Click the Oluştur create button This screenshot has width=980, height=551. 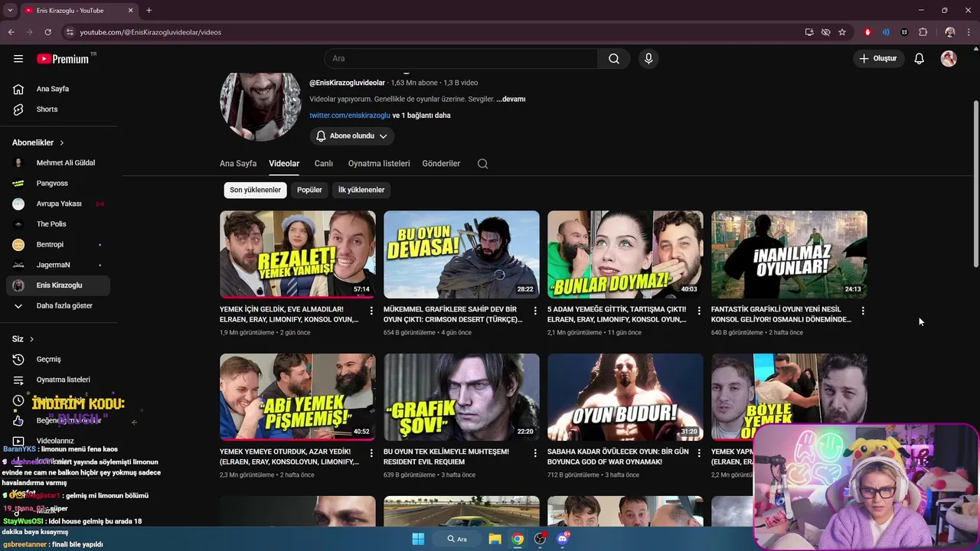pyautogui.click(x=879, y=58)
